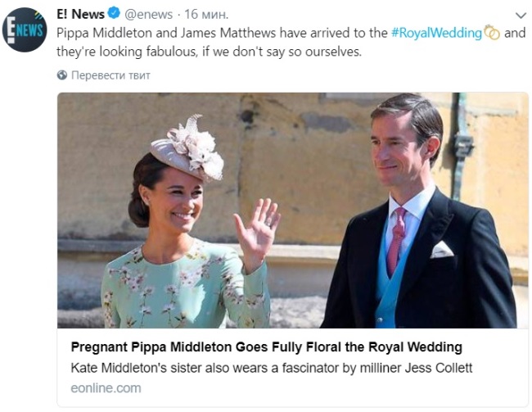Expand the tweet options chevron
532x412 pixels.
tap(521, 16)
